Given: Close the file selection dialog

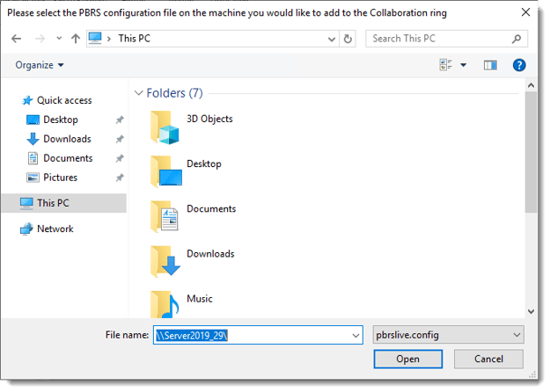Looking at the screenshot, I should pyautogui.click(x=525, y=12).
